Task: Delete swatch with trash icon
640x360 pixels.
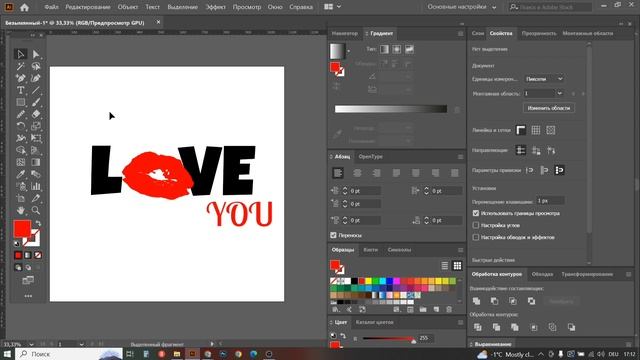Action: point(449,309)
